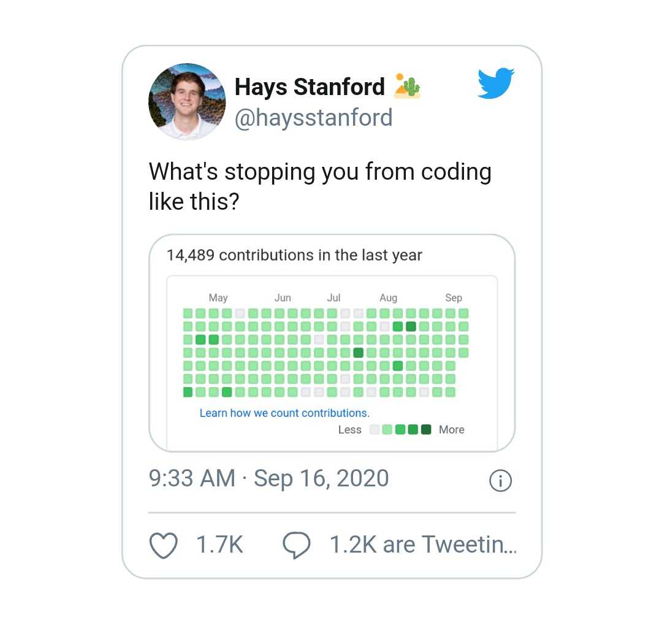Open the circled info icon
This screenshot has width=662, height=644.
point(500,481)
